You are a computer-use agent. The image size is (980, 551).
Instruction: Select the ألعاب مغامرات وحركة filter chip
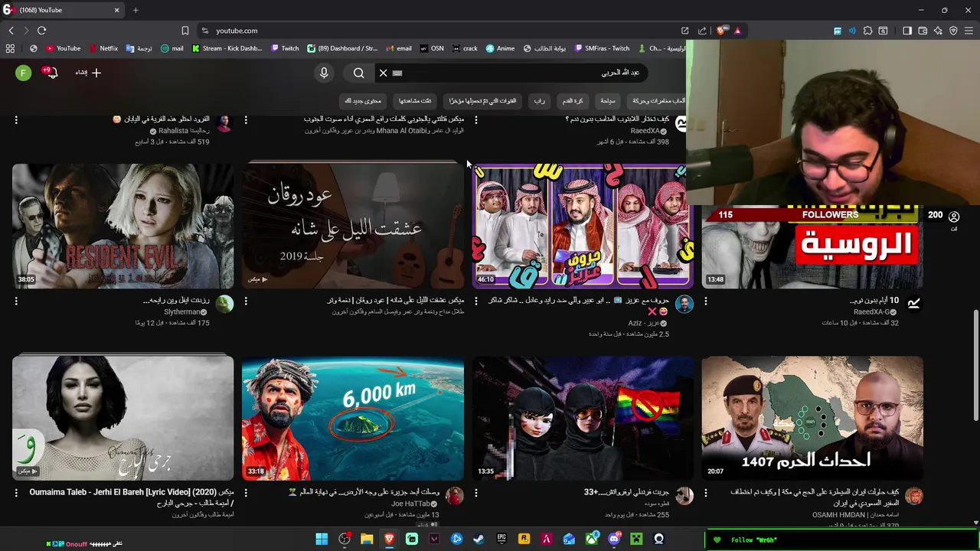[x=658, y=101]
